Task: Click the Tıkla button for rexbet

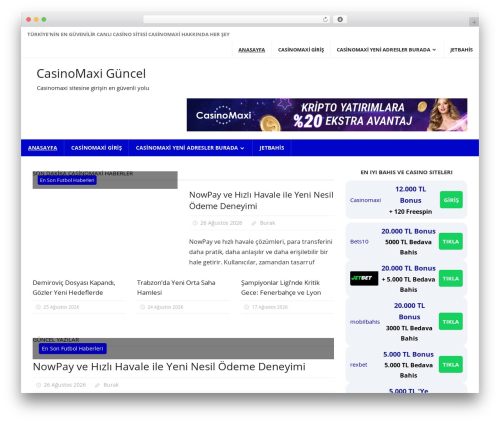Action: tap(451, 364)
